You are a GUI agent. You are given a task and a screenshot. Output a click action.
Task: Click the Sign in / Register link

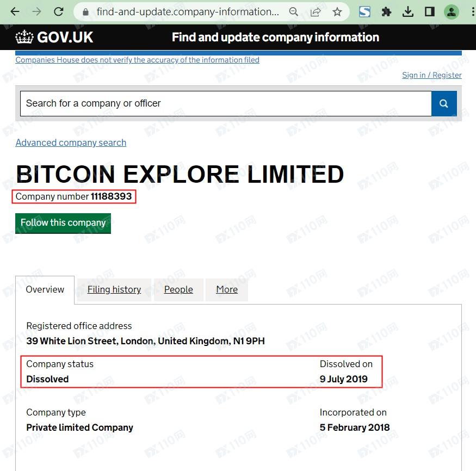[431, 75]
